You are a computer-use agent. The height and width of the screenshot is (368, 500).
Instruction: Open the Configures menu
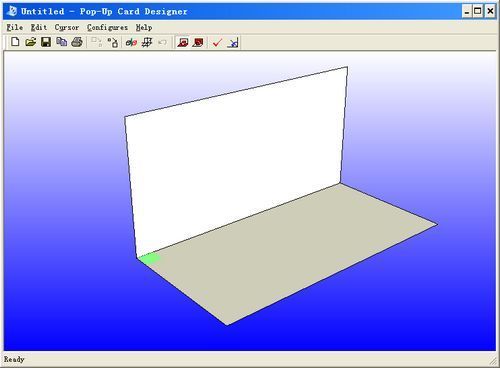point(107,27)
